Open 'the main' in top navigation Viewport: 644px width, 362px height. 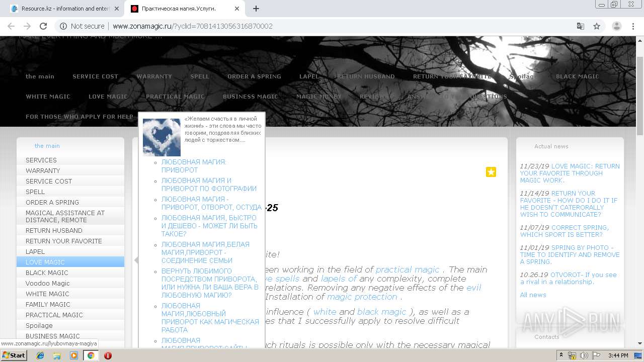point(40,76)
